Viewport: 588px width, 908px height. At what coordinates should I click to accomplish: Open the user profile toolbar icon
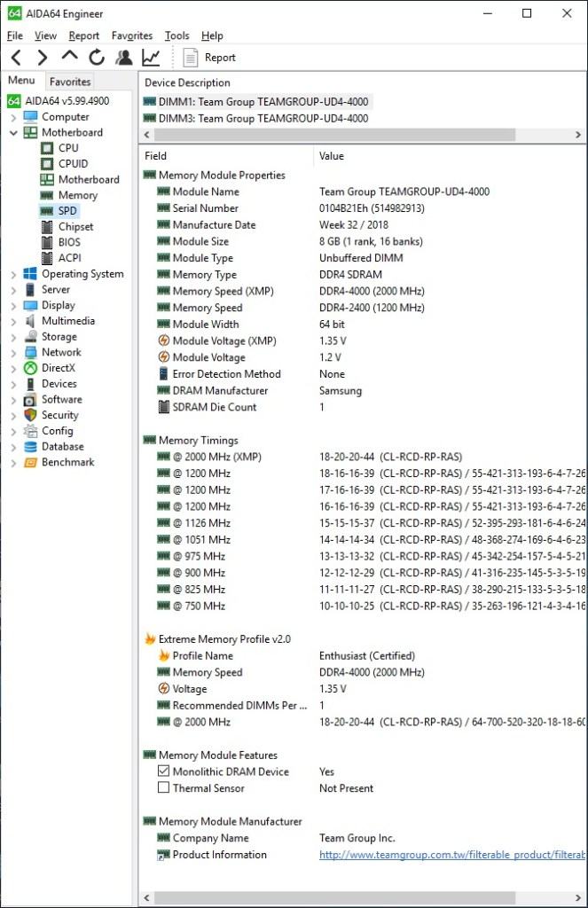[x=123, y=58]
